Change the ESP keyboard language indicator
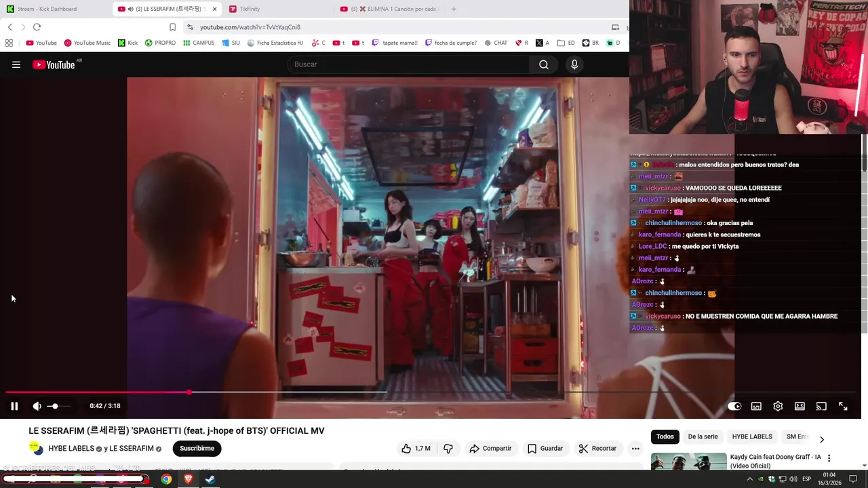 point(806,479)
